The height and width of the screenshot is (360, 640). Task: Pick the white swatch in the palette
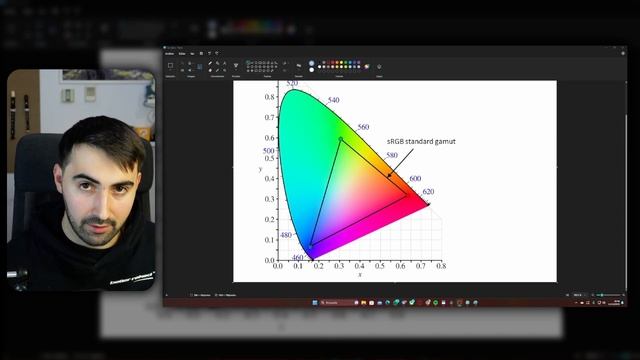tap(320, 67)
